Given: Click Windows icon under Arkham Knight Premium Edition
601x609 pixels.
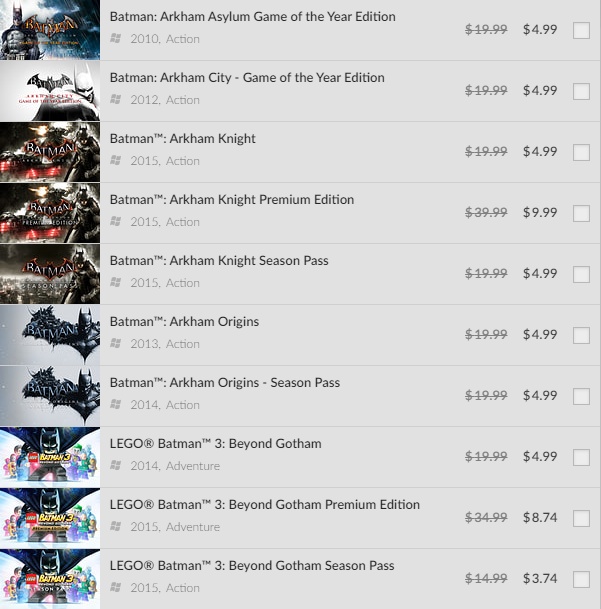Looking at the screenshot, I should point(115,221).
